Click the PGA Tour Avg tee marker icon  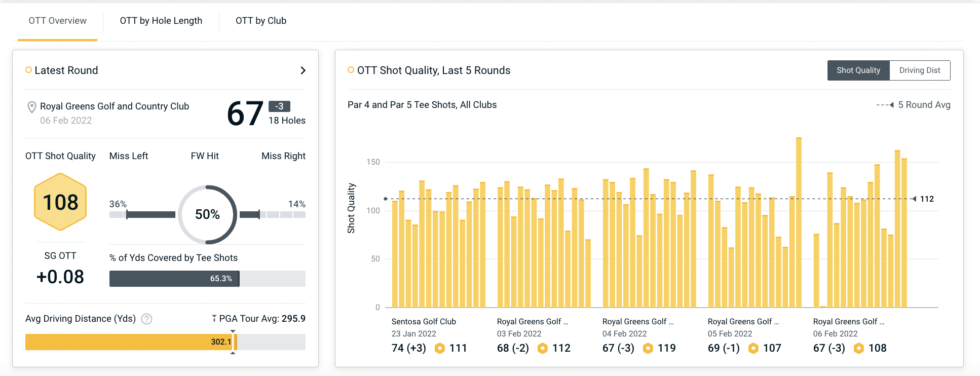point(214,319)
